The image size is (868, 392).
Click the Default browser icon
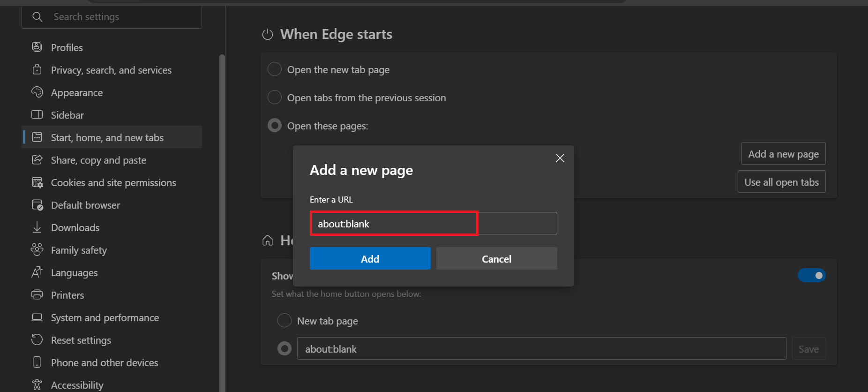[37, 204]
